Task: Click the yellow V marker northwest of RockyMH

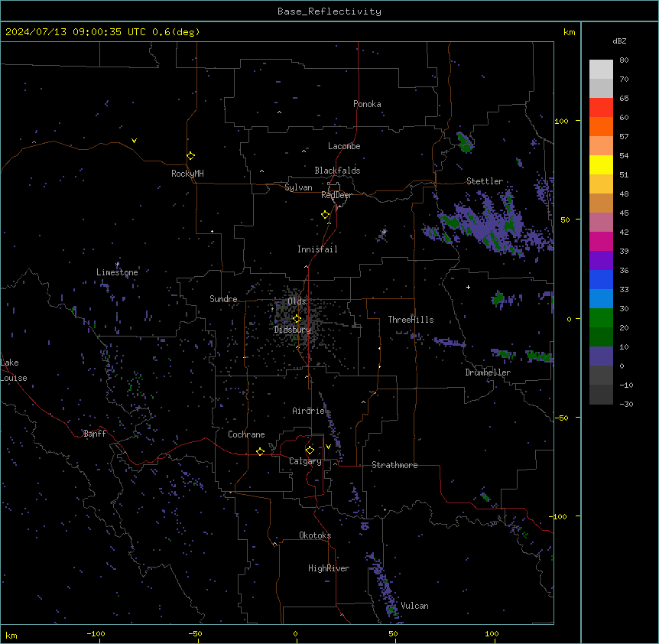Action: click(x=134, y=141)
